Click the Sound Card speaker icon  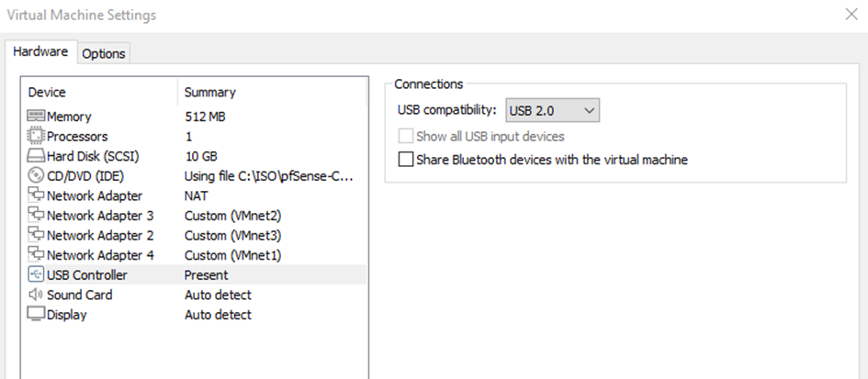pos(36,295)
